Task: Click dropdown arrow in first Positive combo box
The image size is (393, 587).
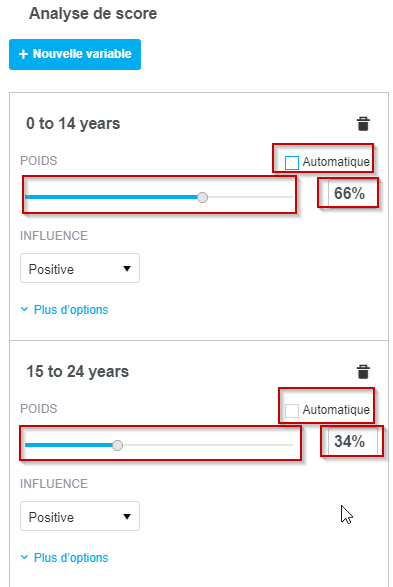Action: [x=127, y=268]
